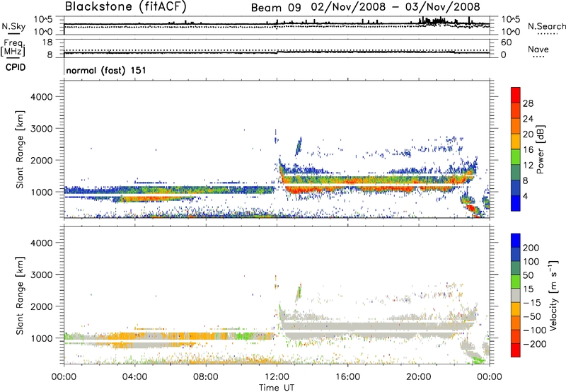Viewport: 566px width, 392px height.
Task: Click the '04:00' time tick label
Action: click(x=135, y=377)
